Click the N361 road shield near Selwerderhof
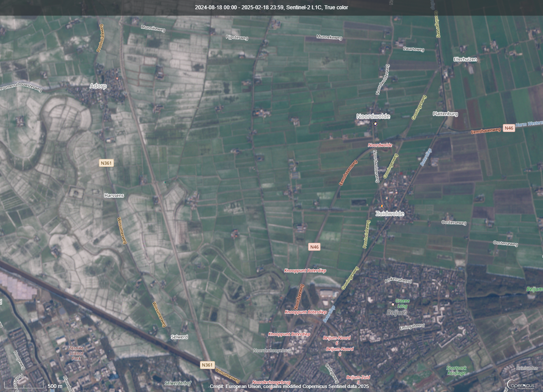This screenshot has width=543, height=392. (x=207, y=365)
